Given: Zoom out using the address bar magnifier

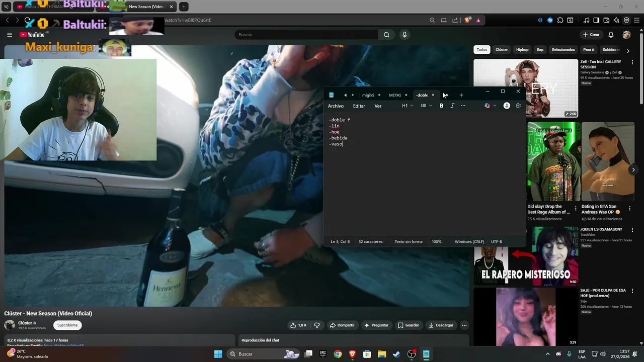Looking at the screenshot, I should click(x=432, y=20).
